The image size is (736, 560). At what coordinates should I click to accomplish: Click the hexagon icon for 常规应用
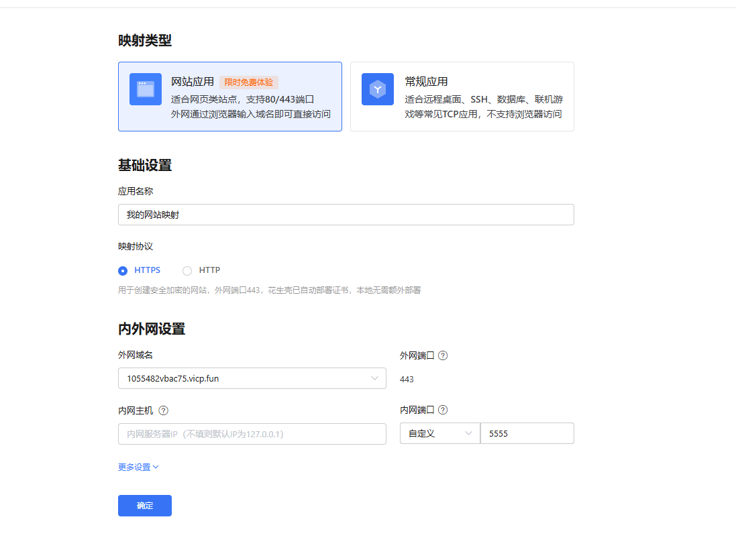tap(378, 89)
